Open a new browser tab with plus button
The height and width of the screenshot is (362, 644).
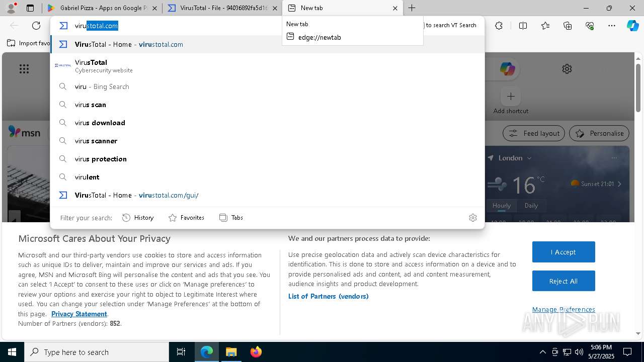click(412, 8)
